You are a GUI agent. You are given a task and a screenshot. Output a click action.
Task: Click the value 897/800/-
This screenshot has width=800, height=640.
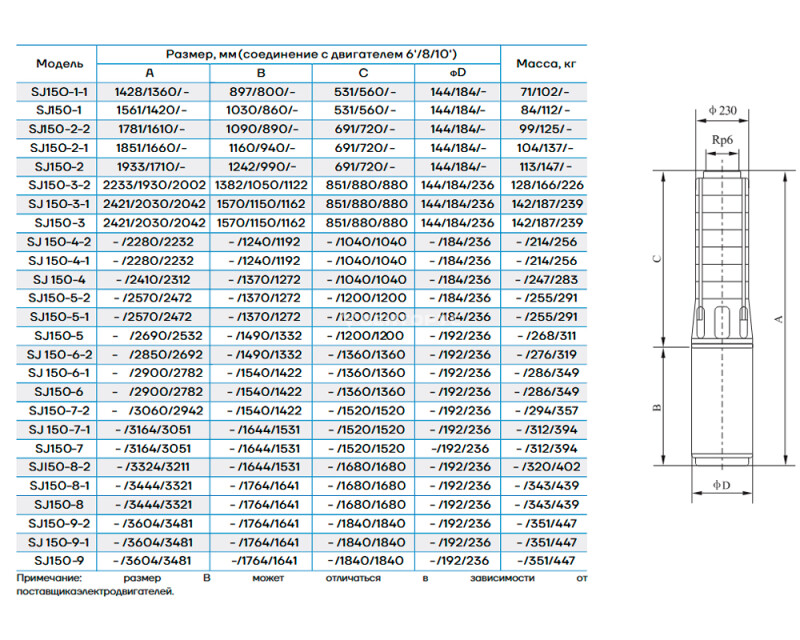262,92
